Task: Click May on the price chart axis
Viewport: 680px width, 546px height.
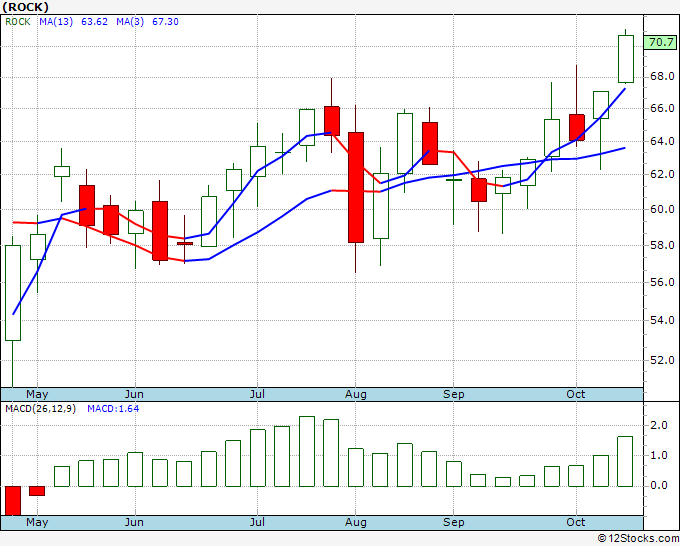Action: pyautogui.click(x=37, y=394)
